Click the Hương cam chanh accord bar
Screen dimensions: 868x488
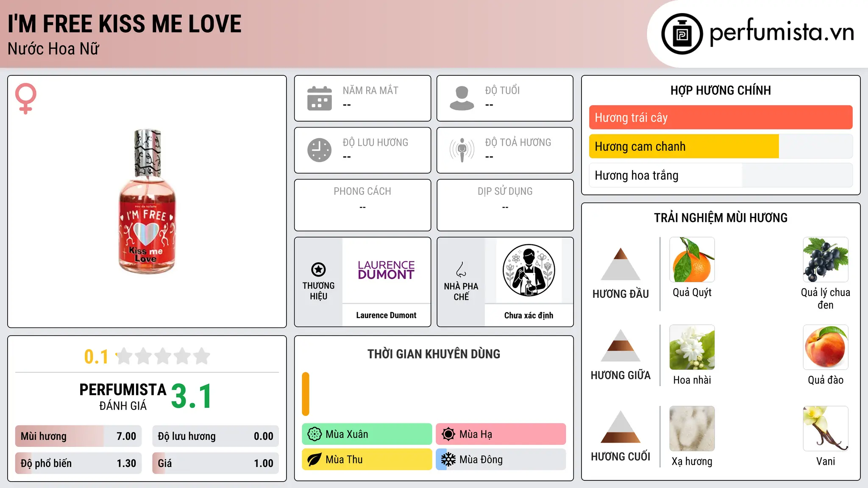(721, 147)
